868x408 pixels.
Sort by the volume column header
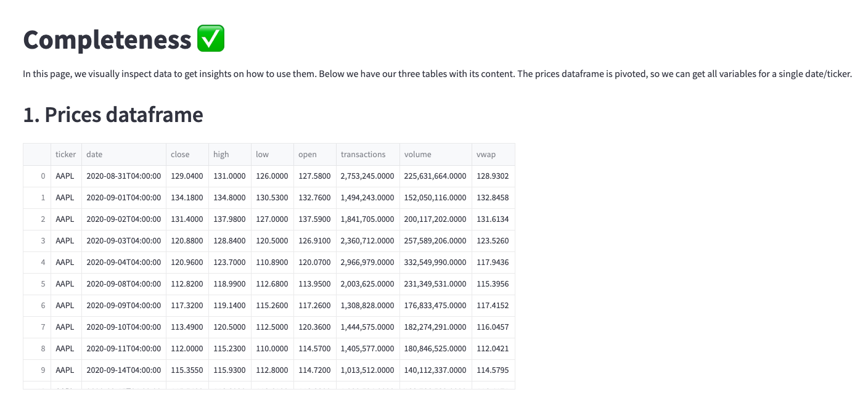pyautogui.click(x=436, y=155)
